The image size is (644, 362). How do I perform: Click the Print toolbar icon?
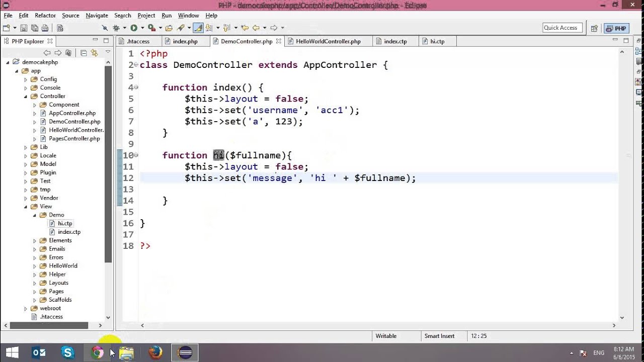pyautogui.click(x=45, y=28)
